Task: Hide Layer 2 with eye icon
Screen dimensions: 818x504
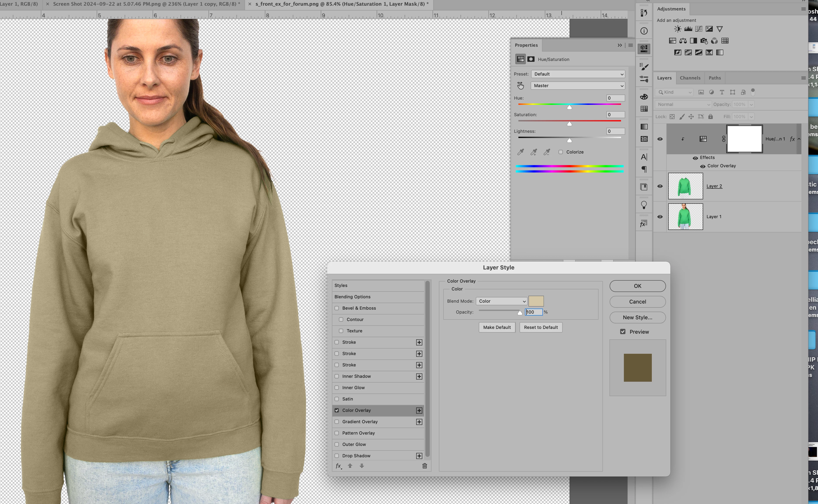Action: coord(660,186)
